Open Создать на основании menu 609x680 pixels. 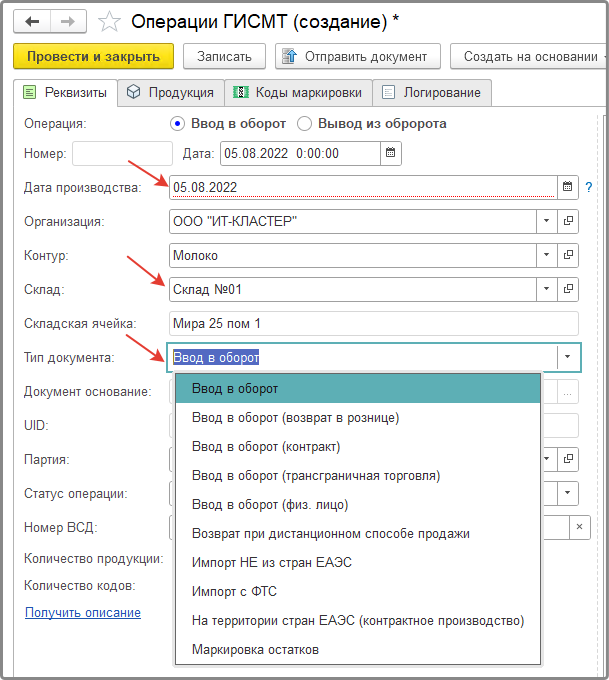point(529,56)
